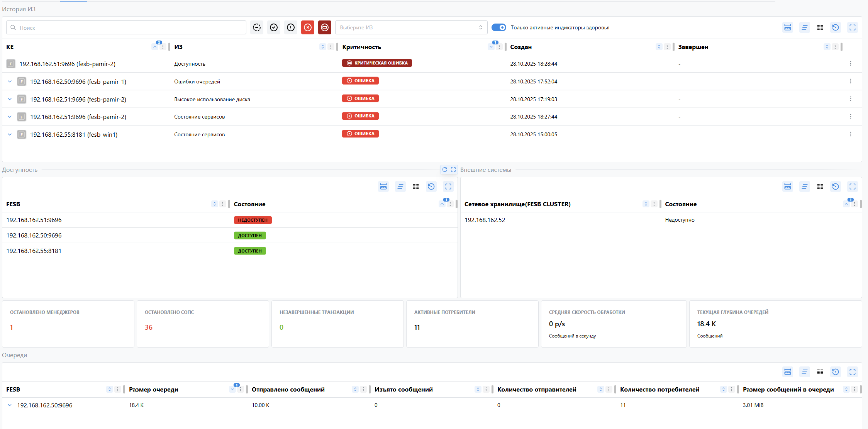
Task: Click column layout icon in Очереди toolbar
Action: click(820, 372)
